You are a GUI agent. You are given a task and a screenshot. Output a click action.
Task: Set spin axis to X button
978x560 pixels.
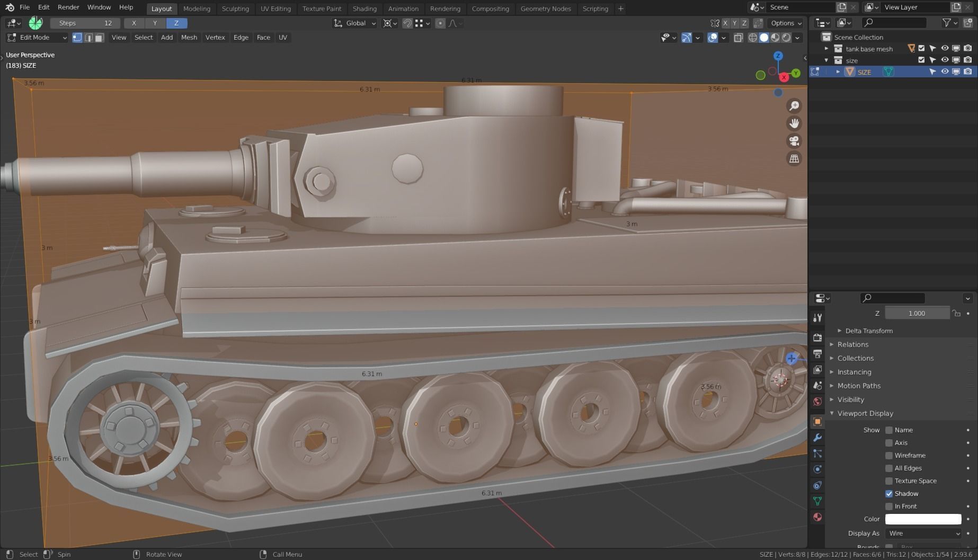tap(134, 23)
